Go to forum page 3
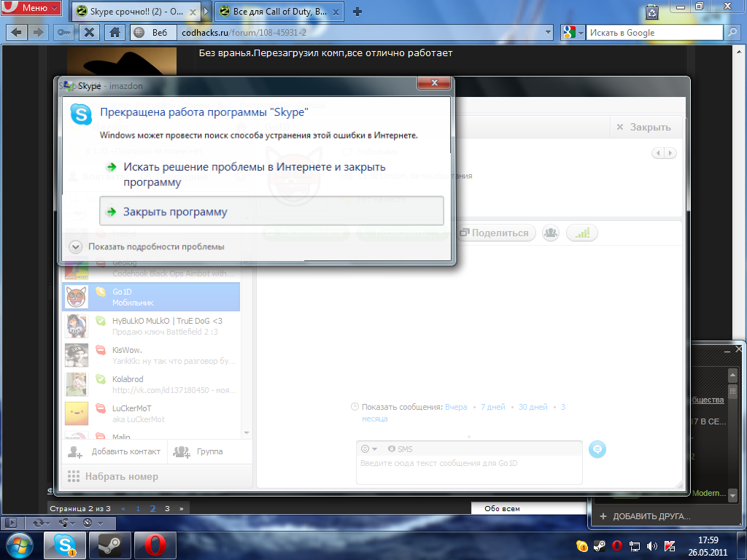The width and height of the screenshot is (747, 560). tap(167, 508)
